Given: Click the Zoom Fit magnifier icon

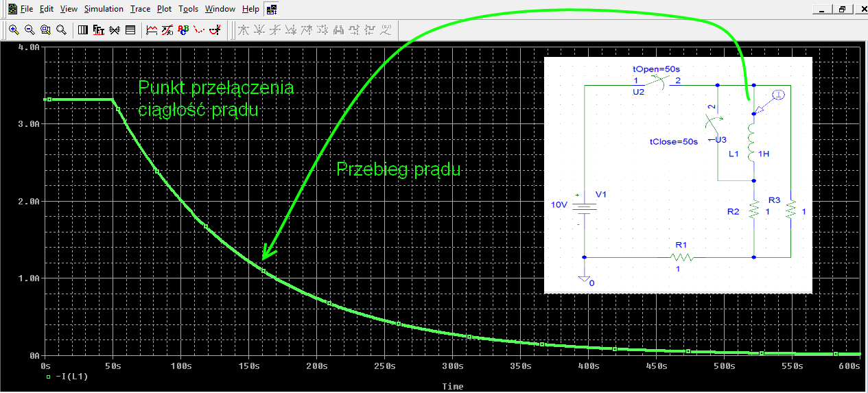Looking at the screenshot, I should tap(61, 29).
